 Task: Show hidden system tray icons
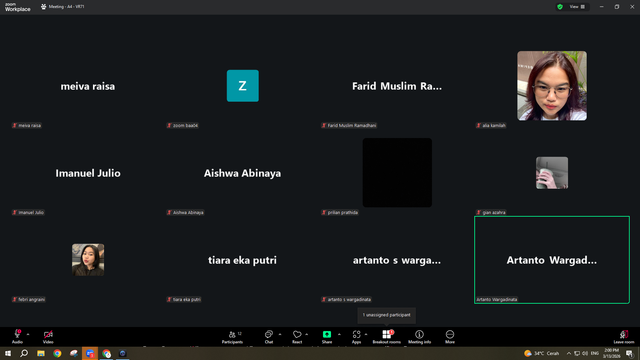click(x=569, y=353)
